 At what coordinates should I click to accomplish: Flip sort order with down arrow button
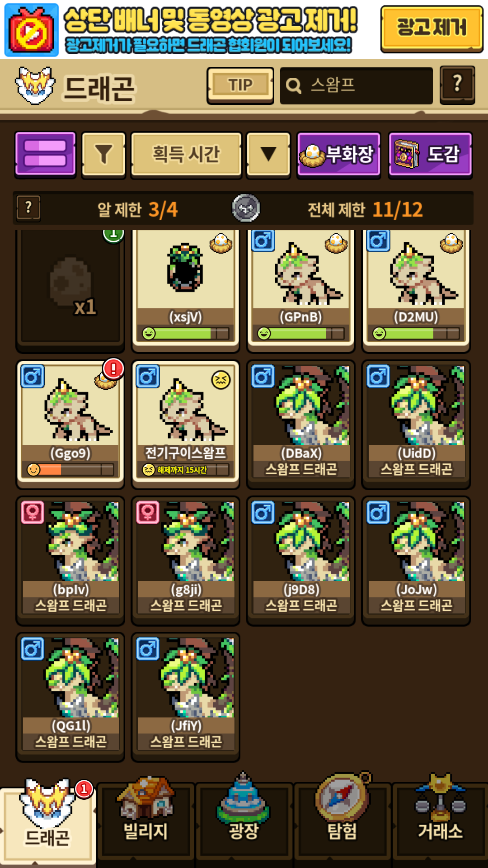point(268,154)
